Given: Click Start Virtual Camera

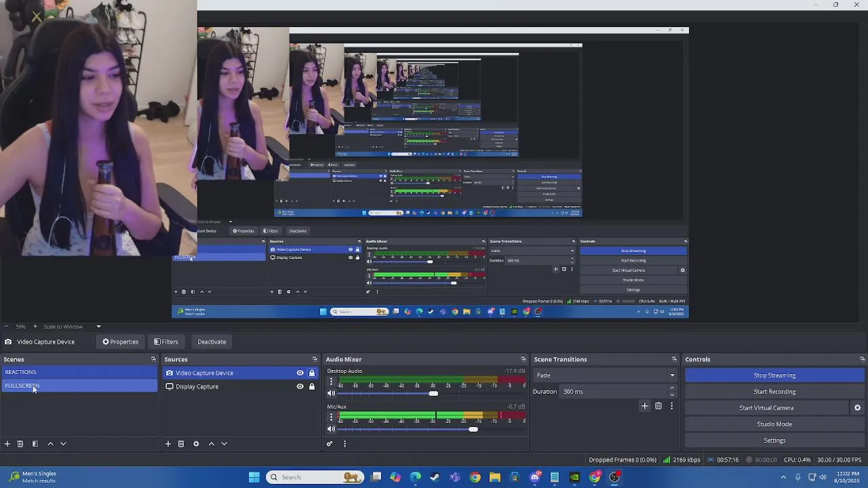Looking at the screenshot, I should point(766,408).
